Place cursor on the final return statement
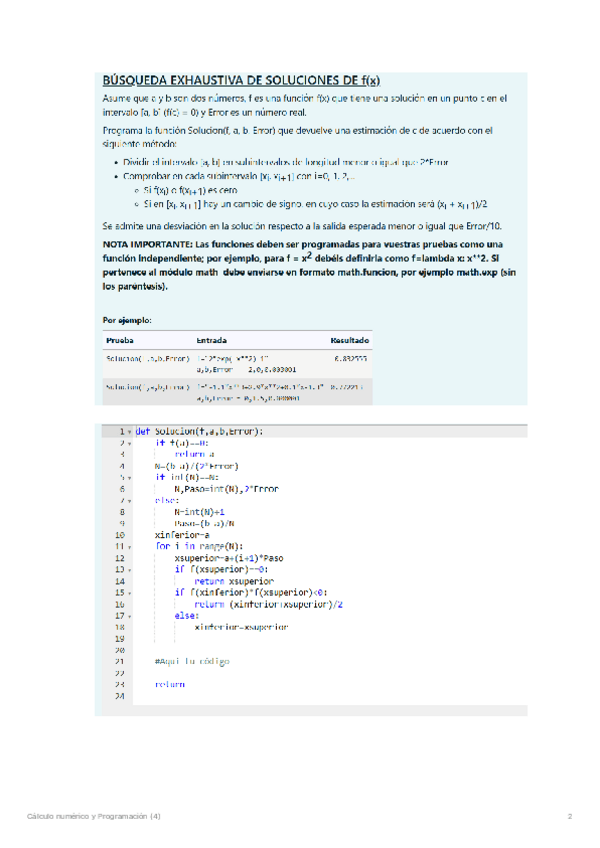This screenshot has width=600, height=848. click(x=169, y=685)
